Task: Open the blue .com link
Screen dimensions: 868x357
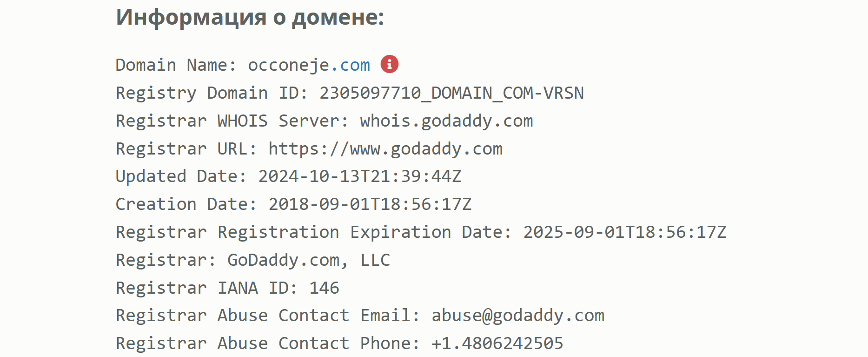Action: (x=350, y=65)
